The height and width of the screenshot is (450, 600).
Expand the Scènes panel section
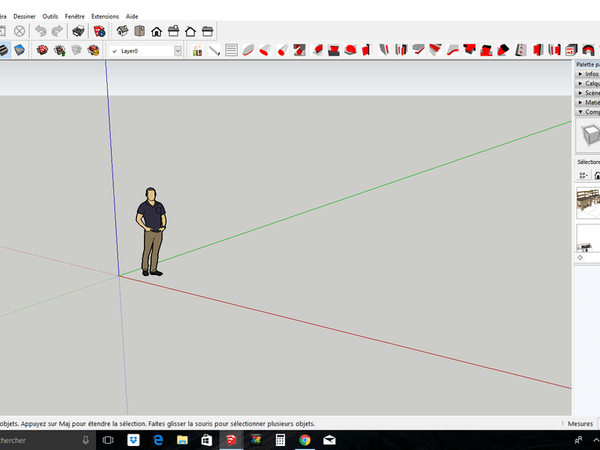588,93
